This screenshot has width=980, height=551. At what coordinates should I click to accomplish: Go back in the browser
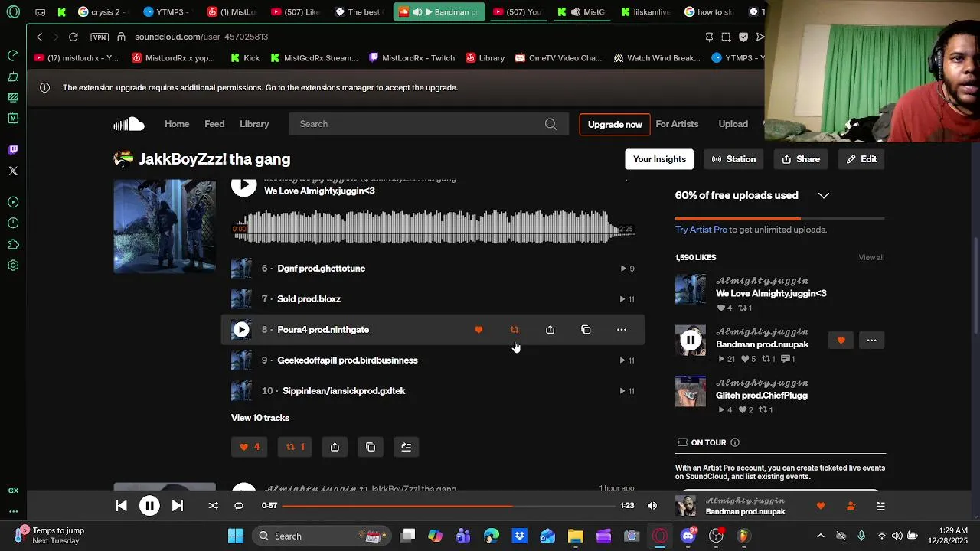pyautogui.click(x=40, y=37)
